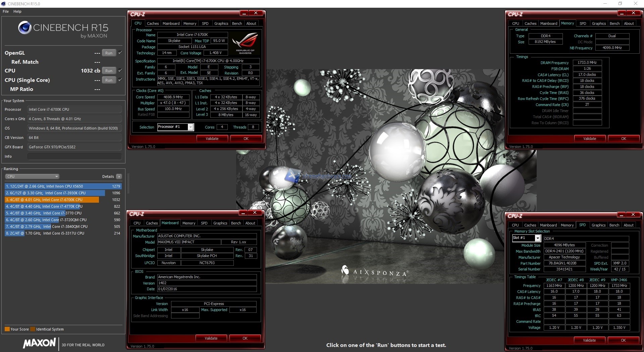
Task: Switch to the SPD tab in top-right CPU-Z
Action: (583, 23)
